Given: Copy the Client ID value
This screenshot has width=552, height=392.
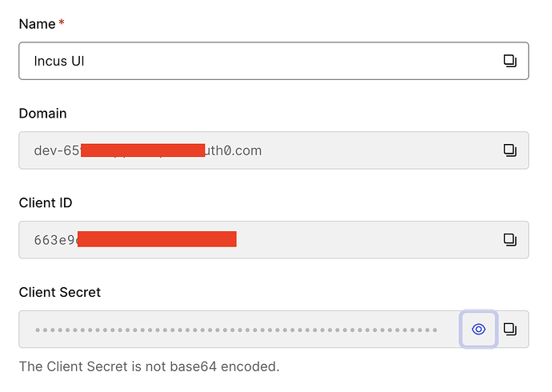Looking at the screenshot, I should click(510, 239).
